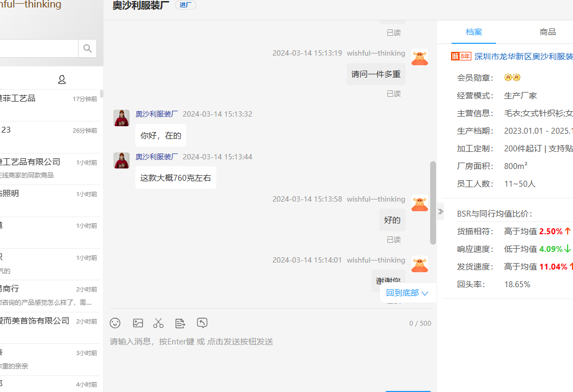Screen dimensions: 573x392
Task: Click 奥沙利服装厂 avatar at 15:13:32 message
Action: point(121,118)
